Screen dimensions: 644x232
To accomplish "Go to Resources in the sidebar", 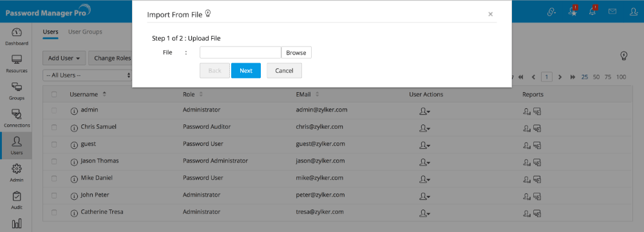I will pos(17,63).
